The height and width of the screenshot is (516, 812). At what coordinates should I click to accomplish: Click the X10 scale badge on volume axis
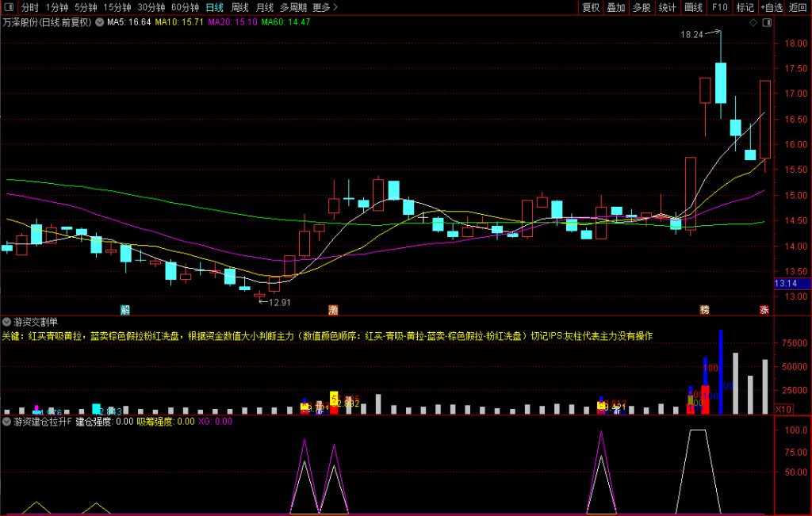click(x=782, y=409)
